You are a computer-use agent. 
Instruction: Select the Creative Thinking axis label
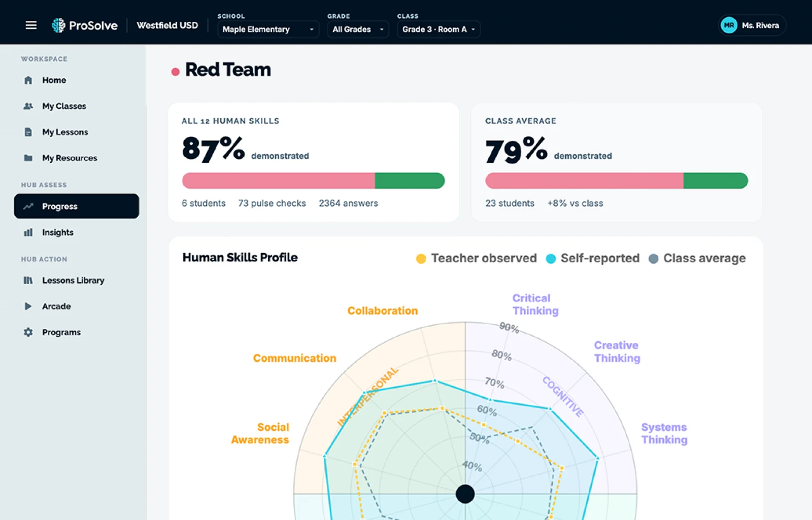[x=617, y=352]
